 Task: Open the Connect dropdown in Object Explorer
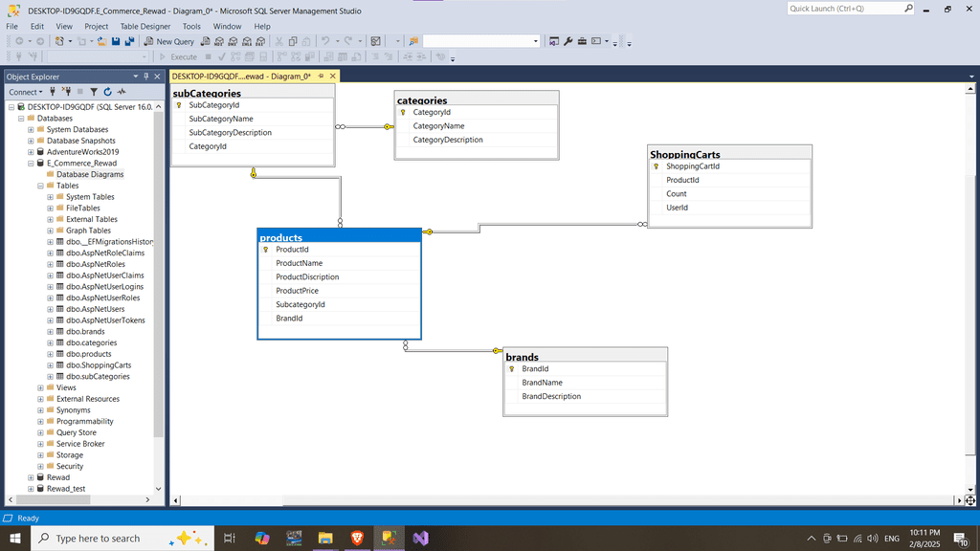click(26, 92)
